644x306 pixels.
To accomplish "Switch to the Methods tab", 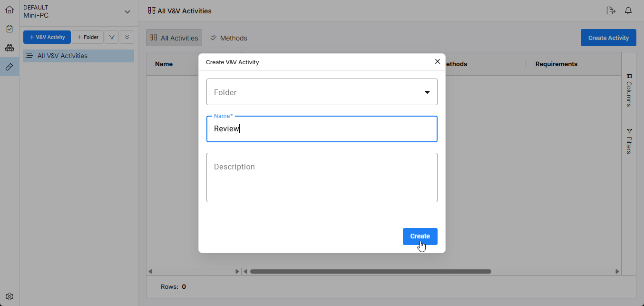I will [x=229, y=38].
